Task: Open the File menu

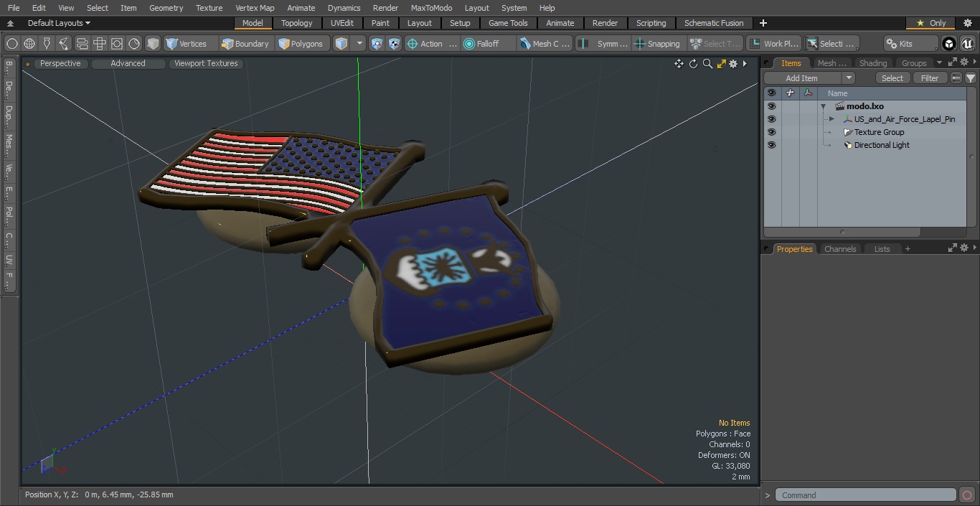Action: point(14,8)
